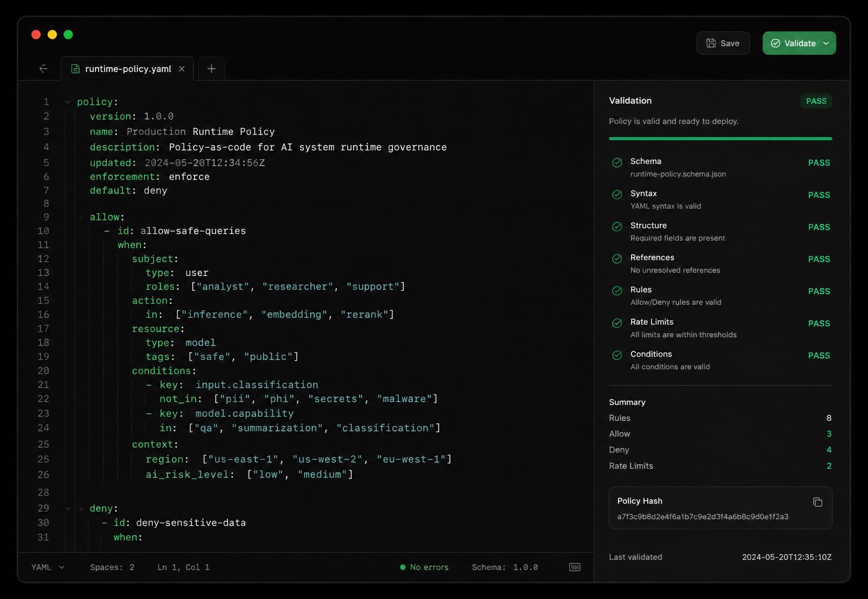Screen dimensions: 868x599
Task: Click the Last validated timestamp
Action: (787, 557)
